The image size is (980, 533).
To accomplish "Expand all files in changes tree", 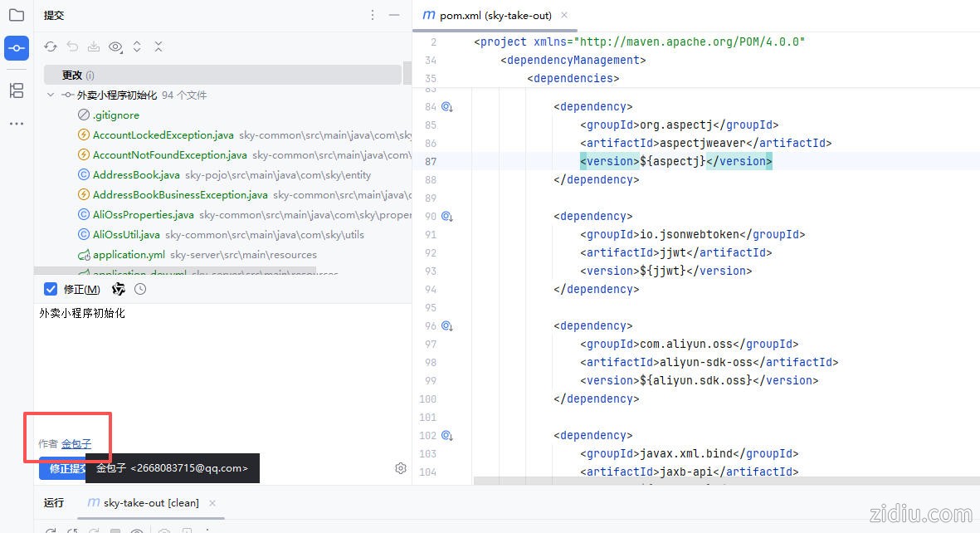I will point(137,47).
